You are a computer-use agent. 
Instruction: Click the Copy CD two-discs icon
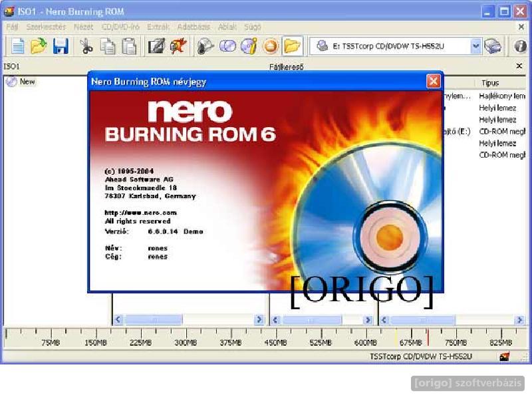point(227,46)
